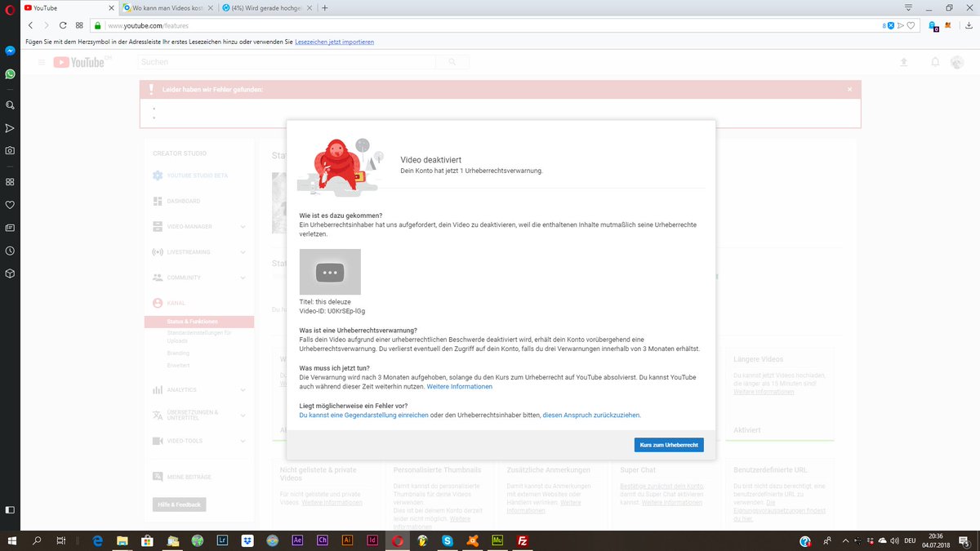Go back to previous page
The width and height of the screenshot is (980, 551).
coord(32,25)
